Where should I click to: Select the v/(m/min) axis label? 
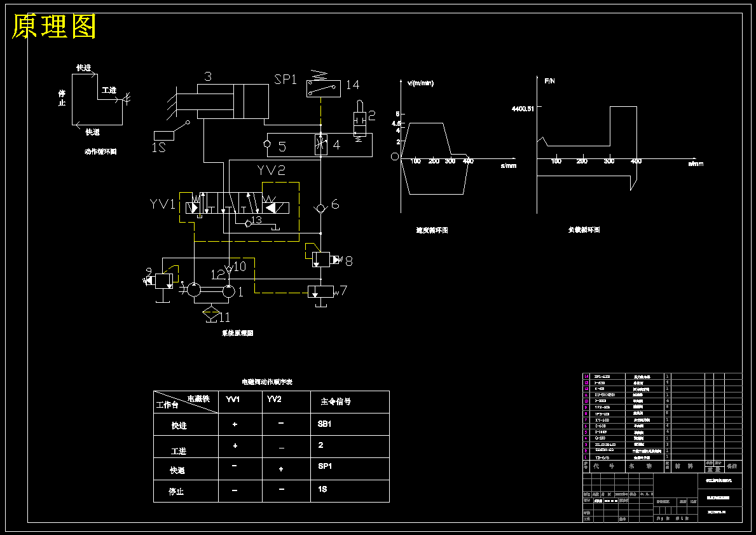click(x=420, y=83)
